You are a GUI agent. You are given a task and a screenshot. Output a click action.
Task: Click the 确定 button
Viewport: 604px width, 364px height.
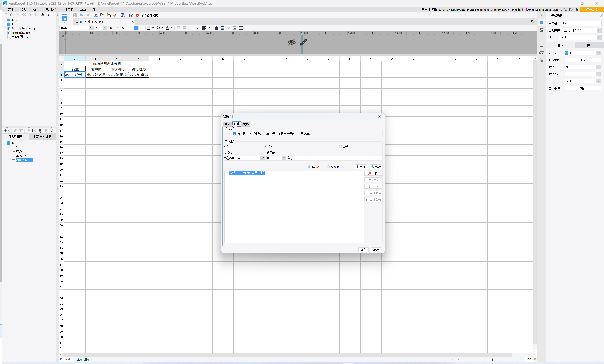point(363,250)
